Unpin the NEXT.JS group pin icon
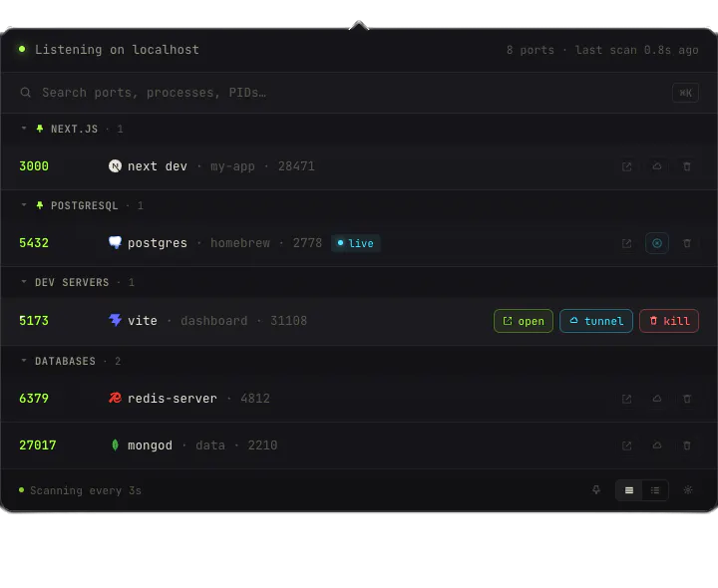 [40, 129]
